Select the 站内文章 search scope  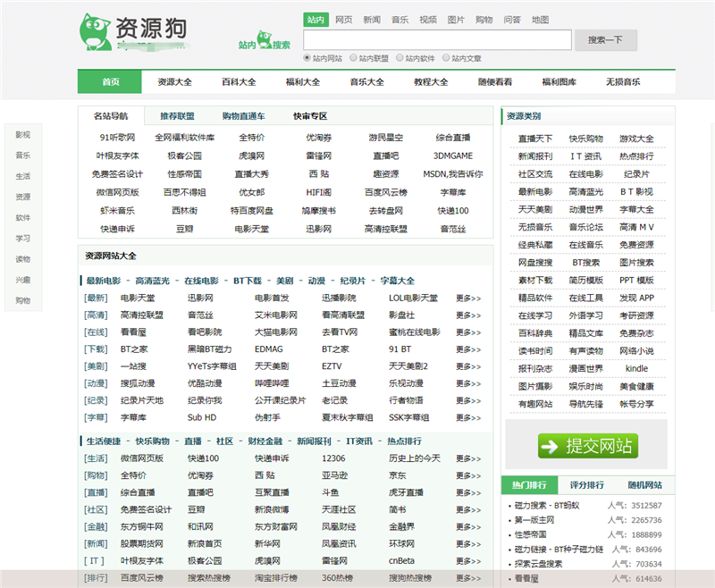click(x=446, y=58)
